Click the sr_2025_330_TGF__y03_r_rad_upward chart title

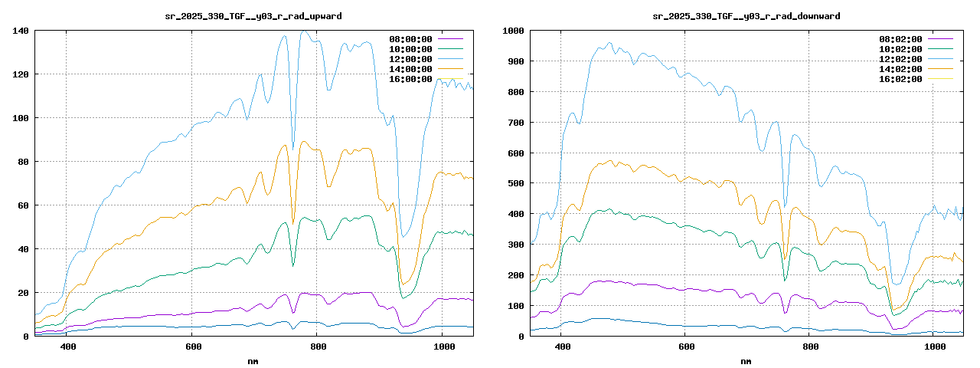point(253,15)
